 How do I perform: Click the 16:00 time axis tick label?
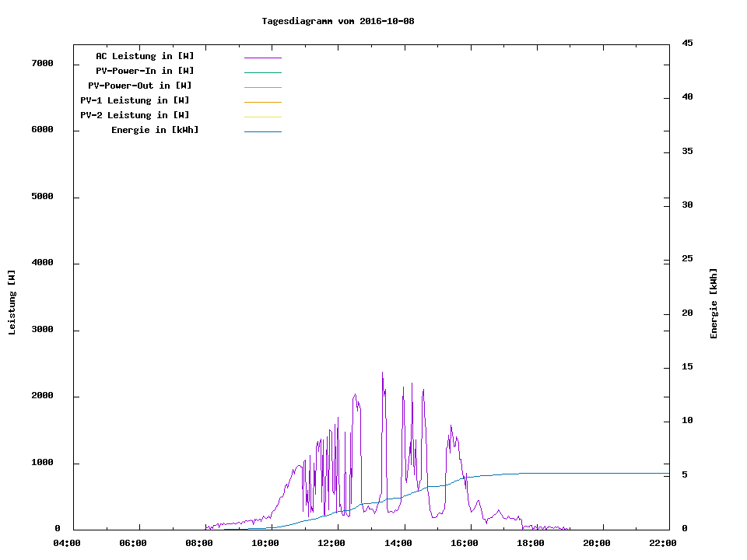point(465,544)
